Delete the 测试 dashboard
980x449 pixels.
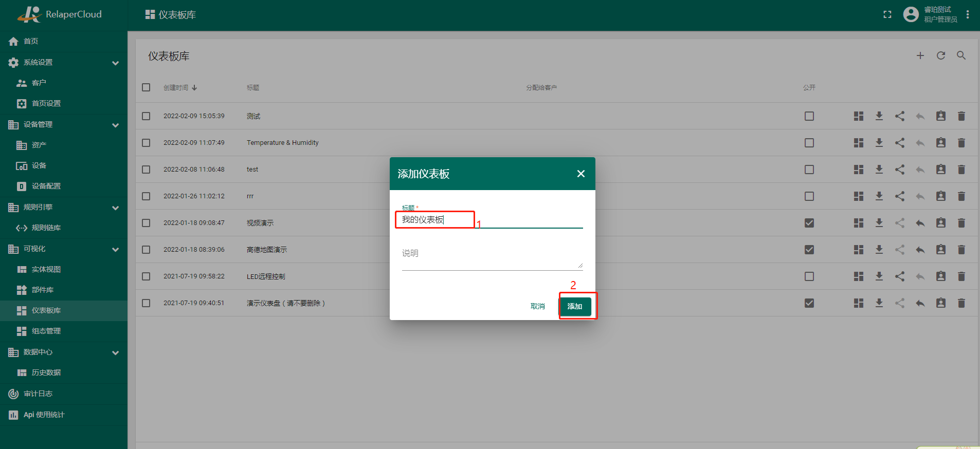(961, 116)
